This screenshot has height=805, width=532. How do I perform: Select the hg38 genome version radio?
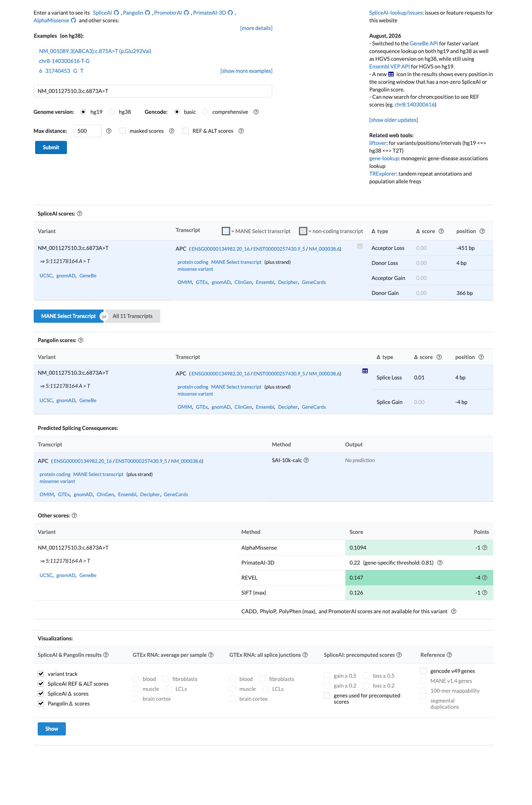click(x=112, y=112)
